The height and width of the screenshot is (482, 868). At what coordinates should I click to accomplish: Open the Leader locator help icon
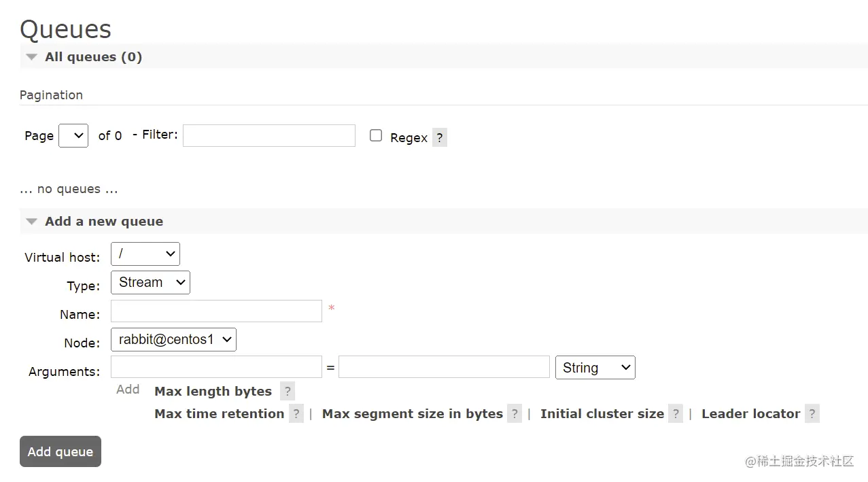coord(812,413)
